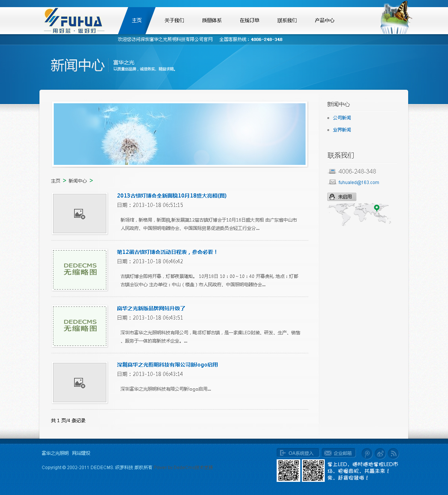This screenshot has width=448, height=495.
Task: Open the RSS feed icon
Action: [x=393, y=454]
